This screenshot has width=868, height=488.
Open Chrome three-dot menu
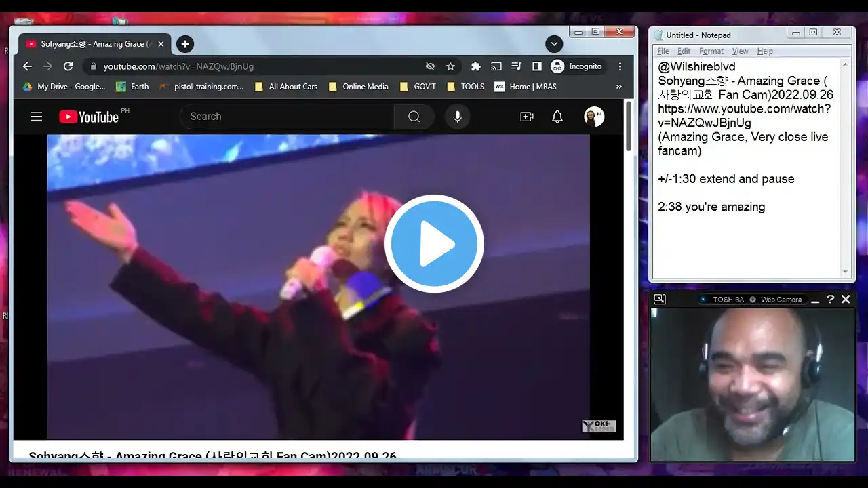pos(620,66)
